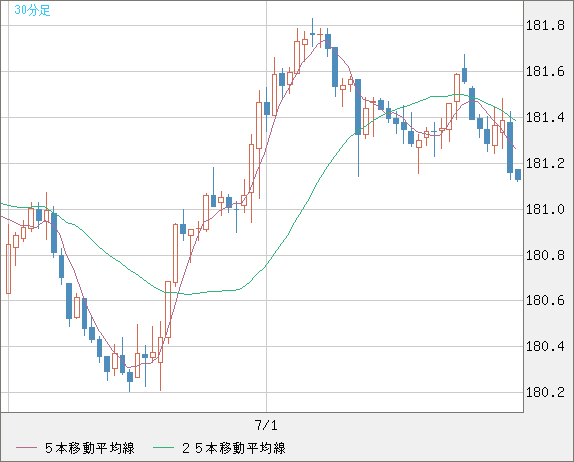Viewport: 574px width, 462px height.
Task: Click the last blue candlestick near 181.2
Action: point(518,175)
